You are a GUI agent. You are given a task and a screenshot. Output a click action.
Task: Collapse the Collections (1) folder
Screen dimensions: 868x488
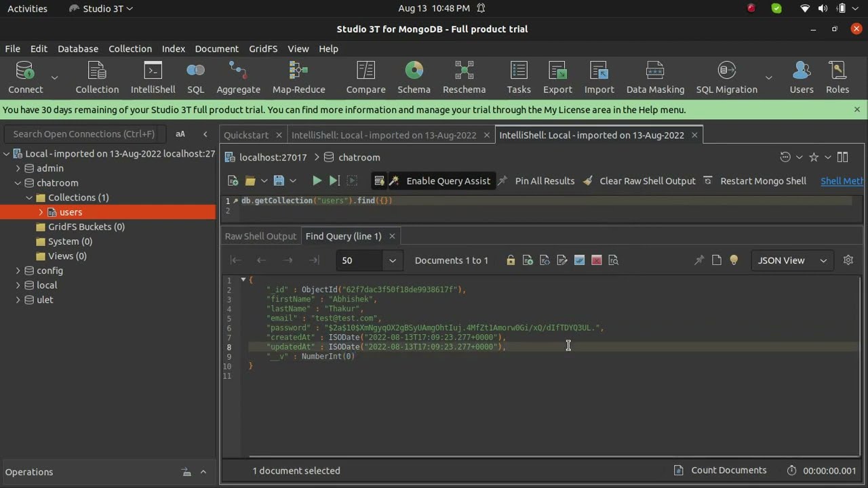29,198
